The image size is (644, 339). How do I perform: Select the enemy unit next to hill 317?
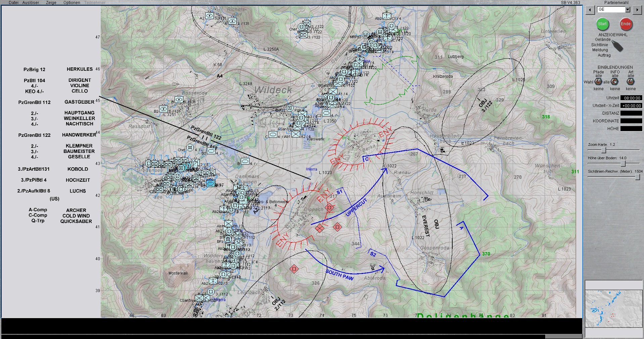(329, 208)
